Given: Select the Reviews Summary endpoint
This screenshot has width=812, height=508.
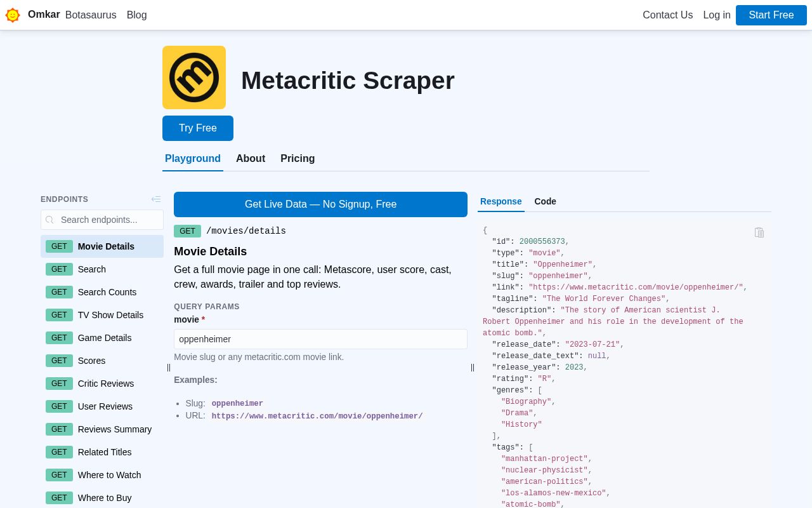Looking at the screenshot, I should point(102,429).
